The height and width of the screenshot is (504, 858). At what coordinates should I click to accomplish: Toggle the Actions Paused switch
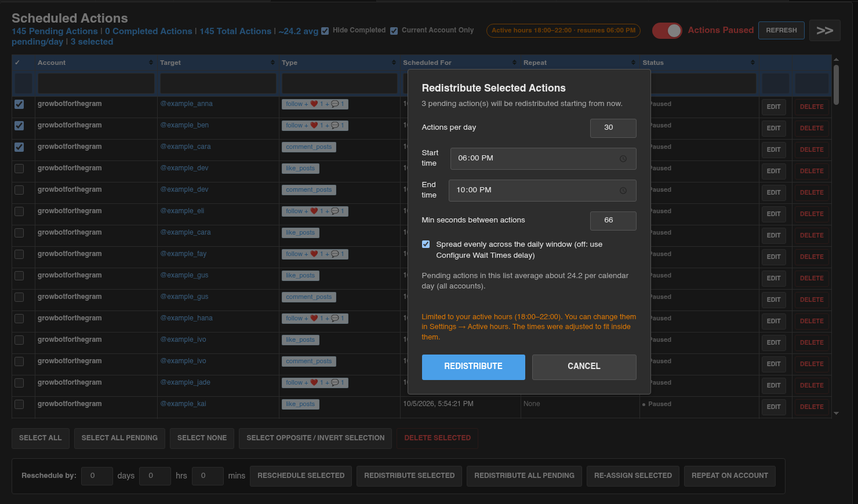667,31
